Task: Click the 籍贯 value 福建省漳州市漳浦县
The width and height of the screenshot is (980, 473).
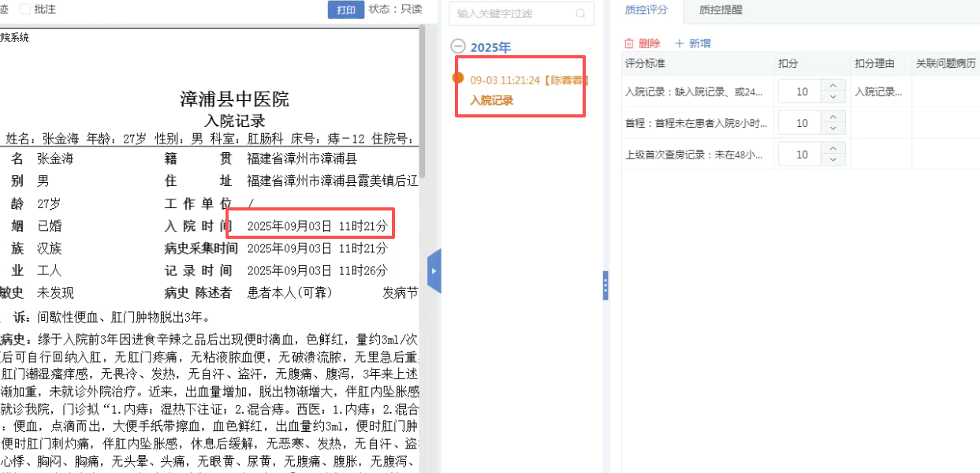Action: click(x=302, y=158)
